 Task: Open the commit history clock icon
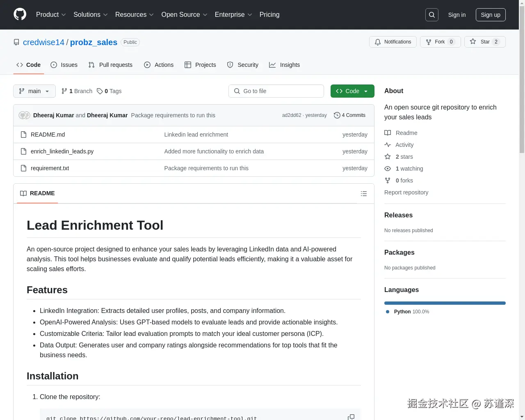coord(337,115)
